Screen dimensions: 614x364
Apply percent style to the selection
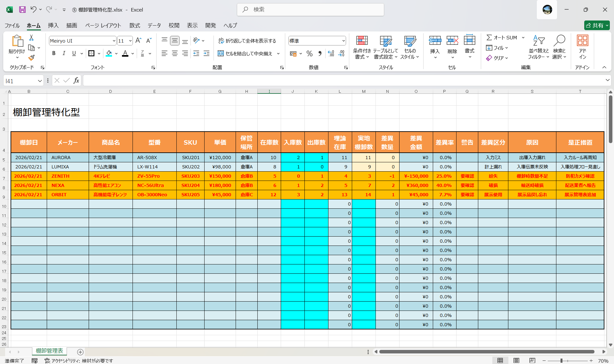pos(309,53)
